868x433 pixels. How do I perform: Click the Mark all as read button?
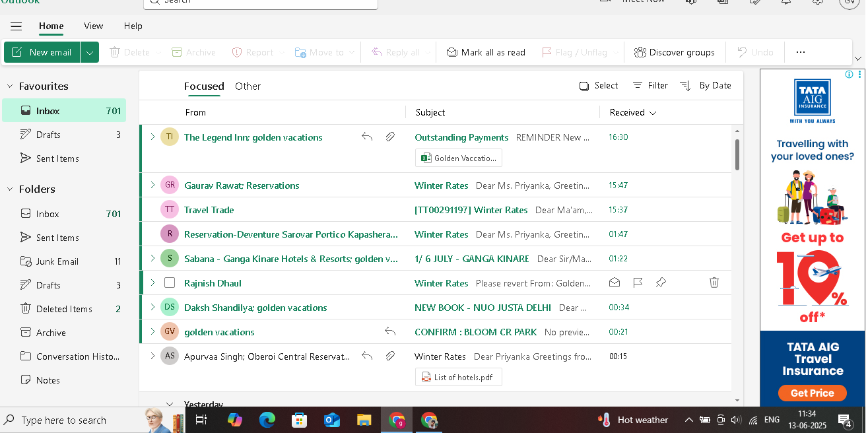click(x=486, y=52)
